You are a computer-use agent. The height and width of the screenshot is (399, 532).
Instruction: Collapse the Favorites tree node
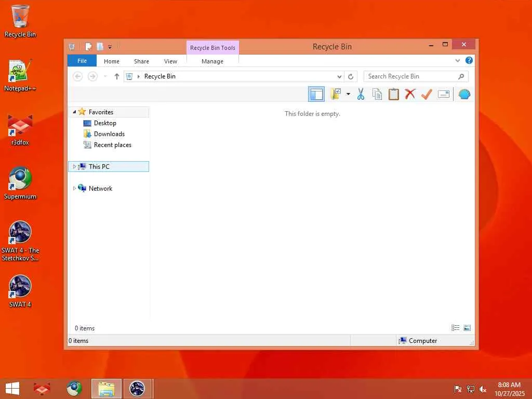point(74,112)
